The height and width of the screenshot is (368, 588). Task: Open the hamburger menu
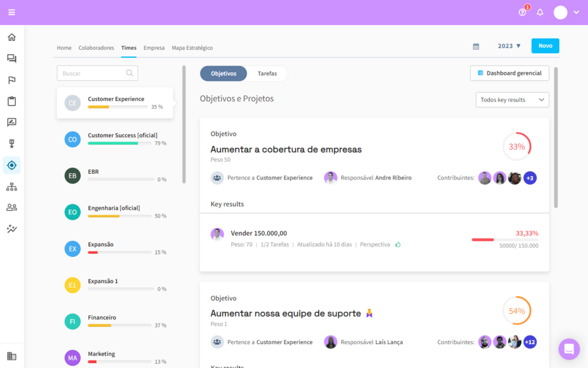12,12
